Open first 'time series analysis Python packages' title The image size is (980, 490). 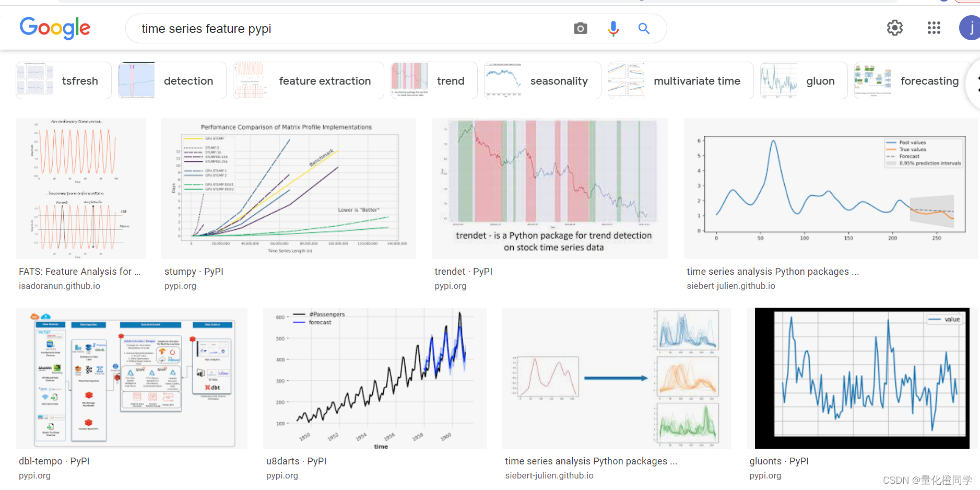tap(773, 272)
